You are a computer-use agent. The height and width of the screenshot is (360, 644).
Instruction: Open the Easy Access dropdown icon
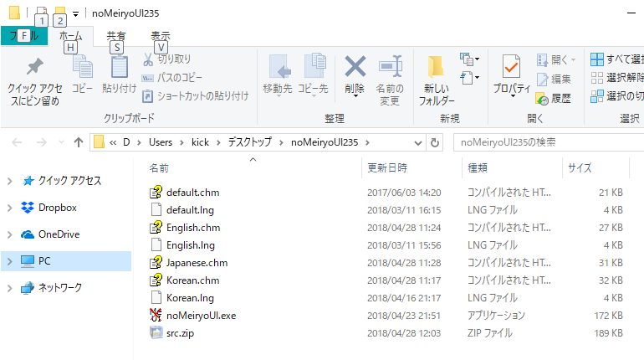(x=469, y=78)
